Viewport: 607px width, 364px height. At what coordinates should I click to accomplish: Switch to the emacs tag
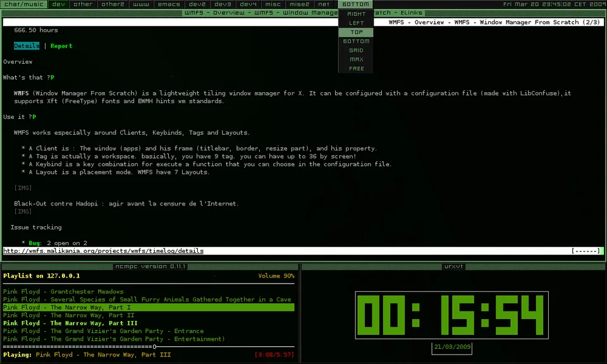169,4
